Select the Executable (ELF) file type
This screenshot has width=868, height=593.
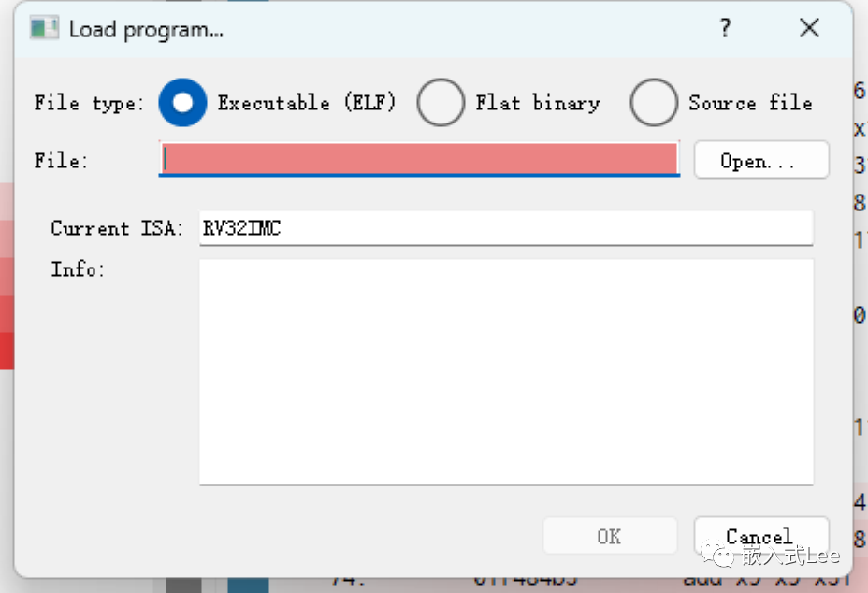point(182,103)
